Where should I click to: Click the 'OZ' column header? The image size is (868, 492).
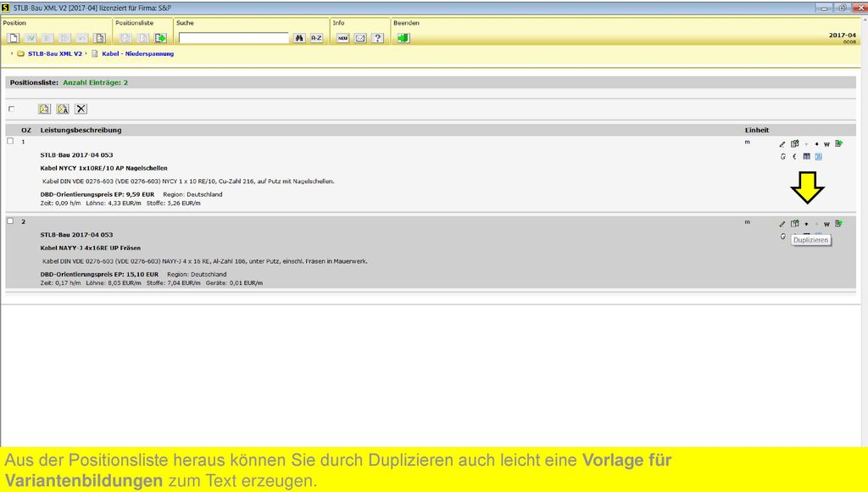(x=26, y=130)
